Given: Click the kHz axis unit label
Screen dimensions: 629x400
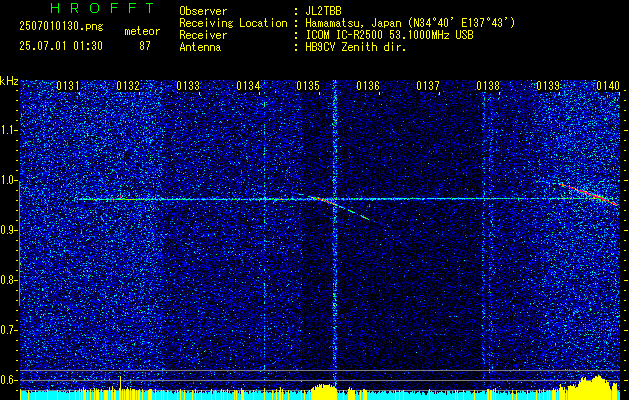Looking at the screenshot, I should tap(9, 81).
